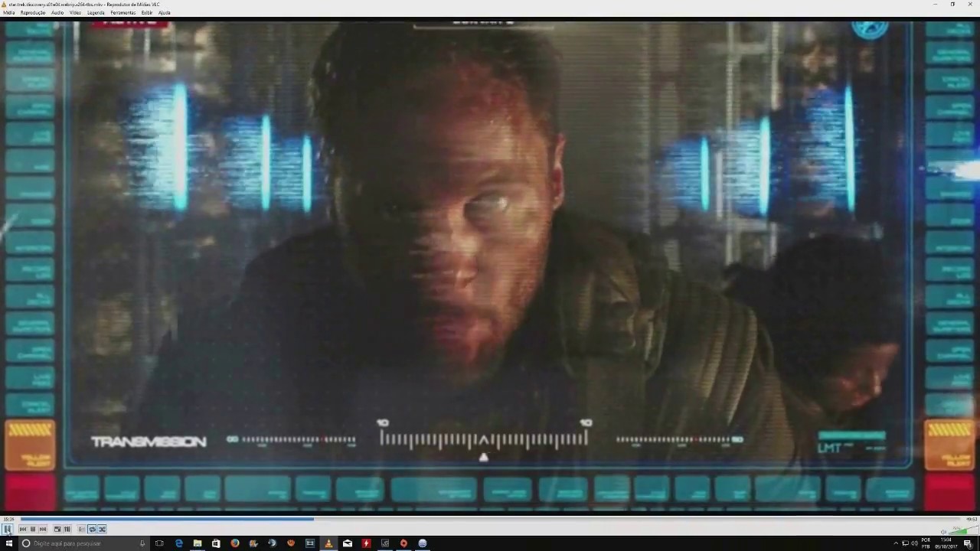Open the Ajuda menu
Viewport: 980px width, 551px height.
[x=164, y=12]
